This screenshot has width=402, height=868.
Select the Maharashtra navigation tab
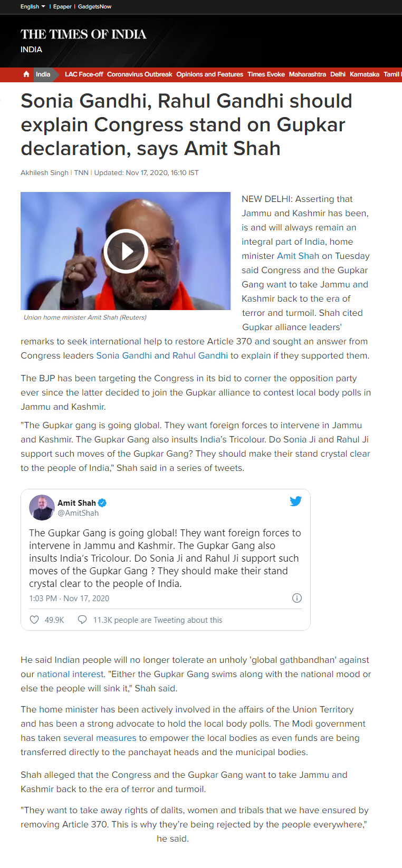307,74
